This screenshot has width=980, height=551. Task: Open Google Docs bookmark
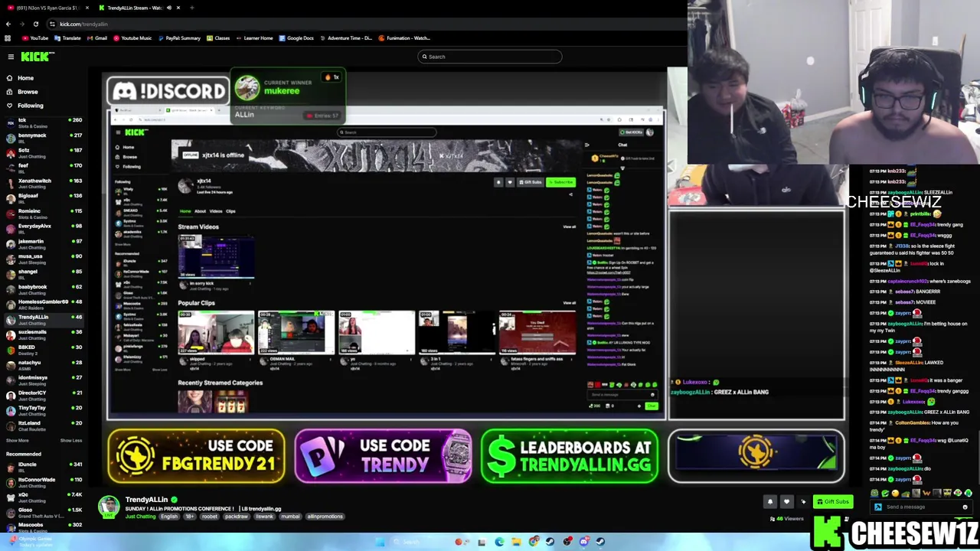tap(296, 38)
